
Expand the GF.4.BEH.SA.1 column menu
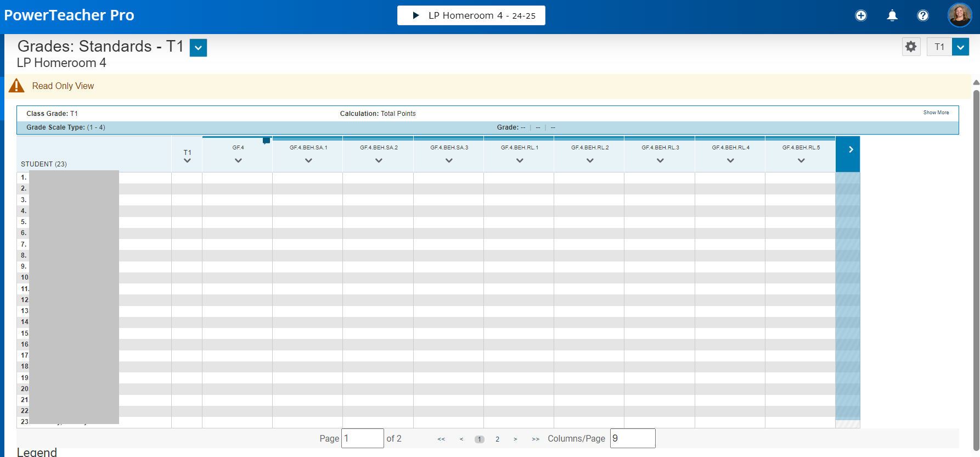pos(308,160)
